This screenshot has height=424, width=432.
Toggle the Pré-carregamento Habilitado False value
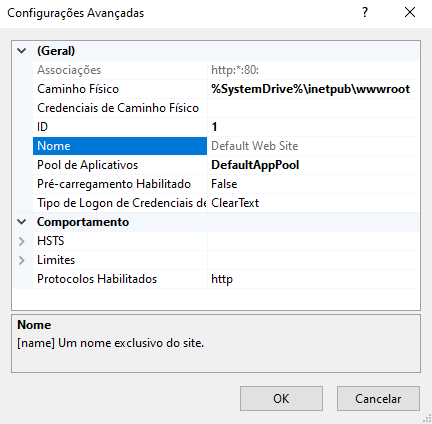point(313,184)
